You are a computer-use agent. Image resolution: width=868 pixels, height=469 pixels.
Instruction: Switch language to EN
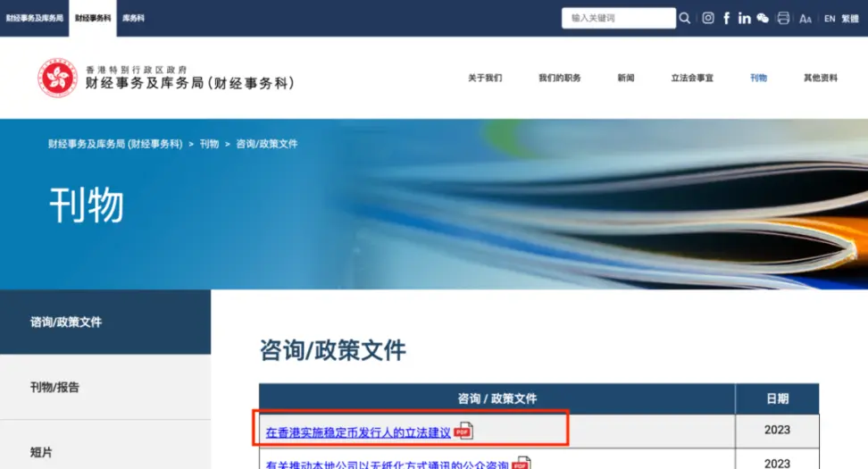pyautogui.click(x=830, y=19)
